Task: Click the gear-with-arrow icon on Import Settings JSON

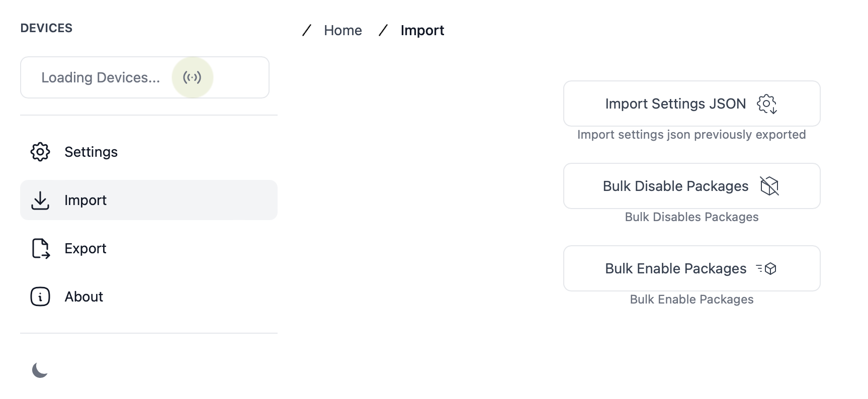Action: tap(767, 104)
